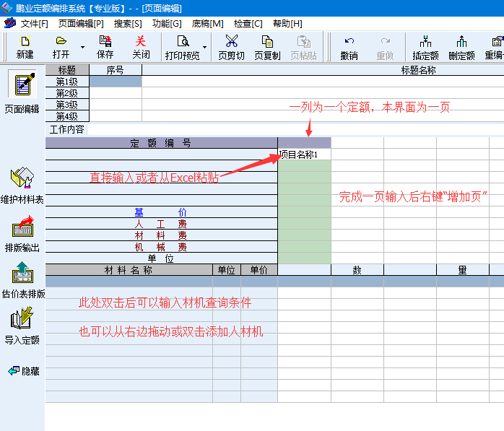Viewport: 504px width, 431px height.
Task: Click the 材料名称 column header
Action: point(129,270)
